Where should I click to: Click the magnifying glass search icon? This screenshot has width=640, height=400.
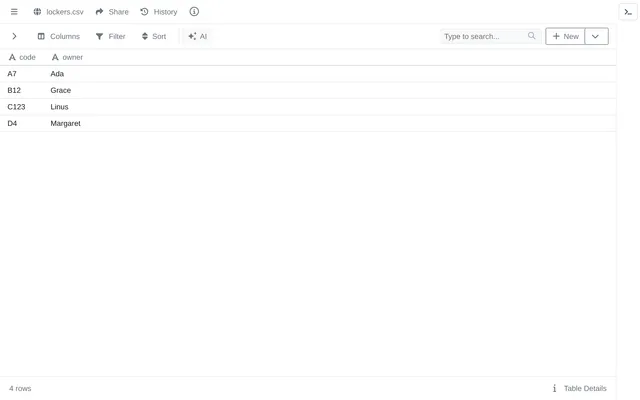coord(531,36)
